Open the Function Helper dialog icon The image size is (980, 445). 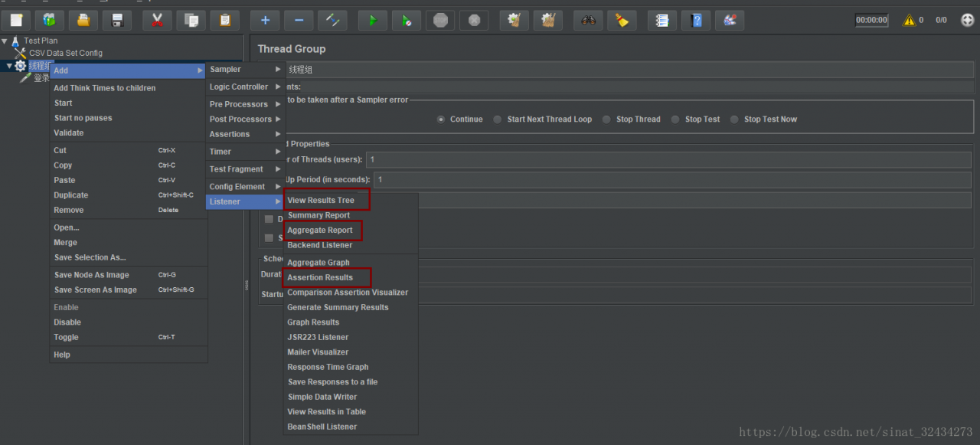[662, 21]
